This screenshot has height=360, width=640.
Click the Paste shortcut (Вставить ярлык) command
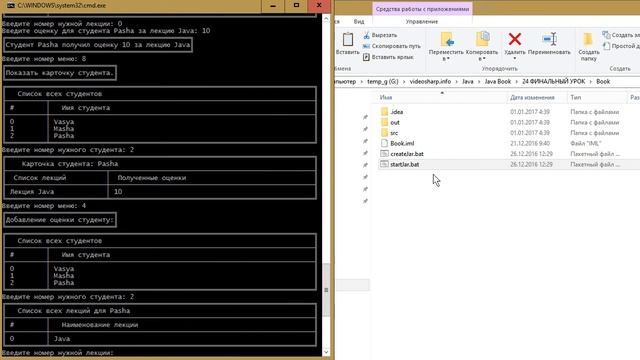click(388, 57)
